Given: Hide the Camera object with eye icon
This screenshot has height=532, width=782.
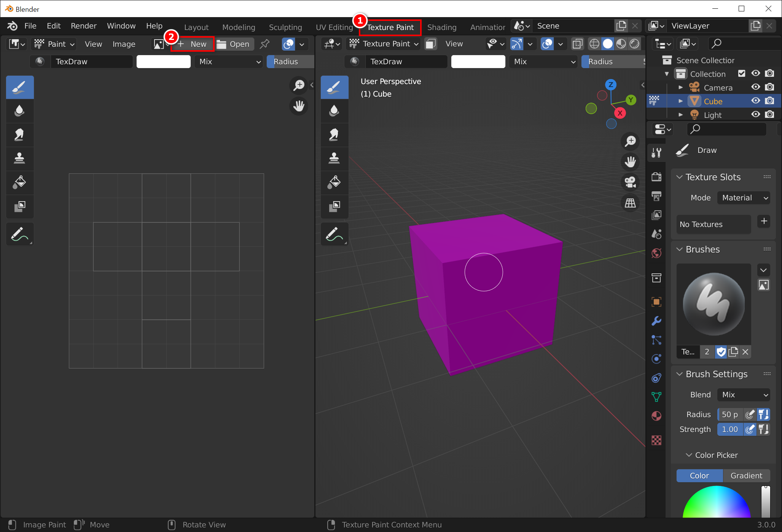Looking at the screenshot, I should pos(756,87).
